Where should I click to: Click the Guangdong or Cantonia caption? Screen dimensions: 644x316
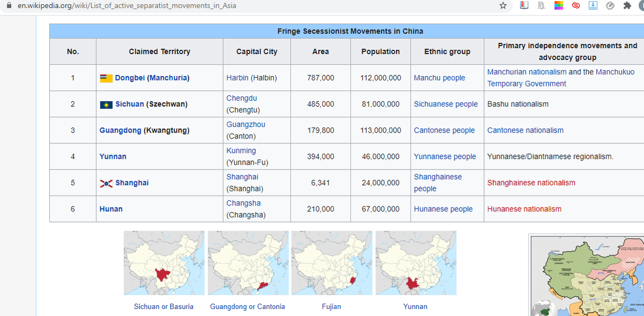click(247, 307)
